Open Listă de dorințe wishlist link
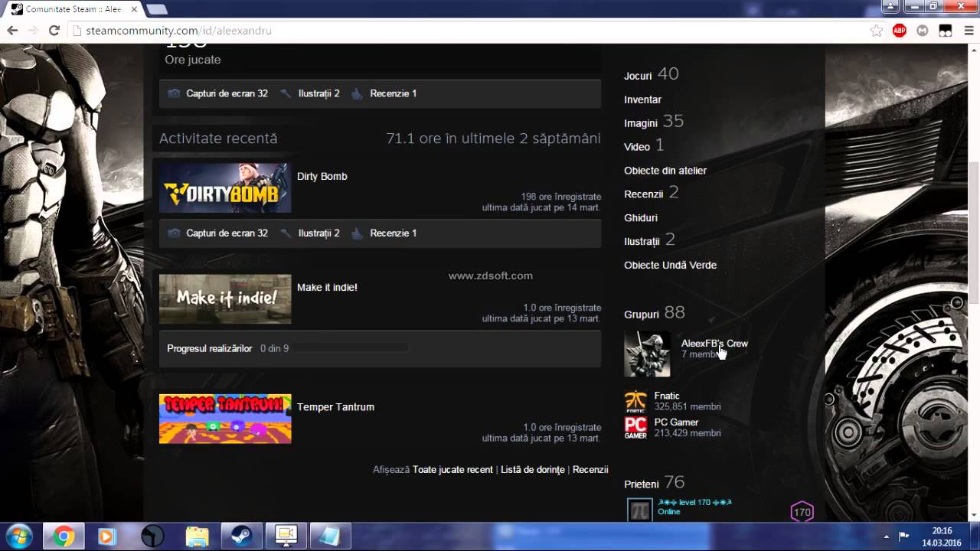Screen dimensions: 980x551 pyautogui.click(x=533, y=470)
